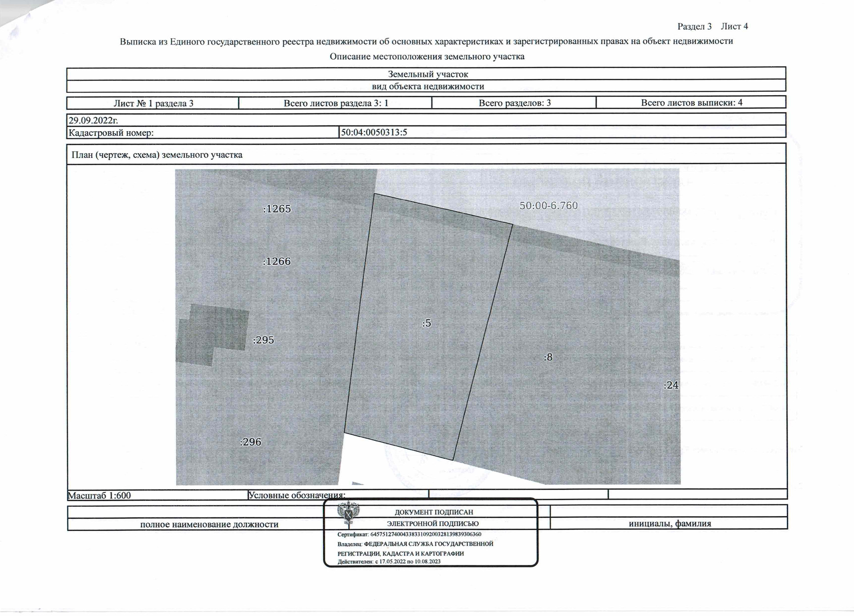Viewport: 854px width, 616px height.
Task: Click the certificate number in signature stamp
Action: click(x=425, y=534)
